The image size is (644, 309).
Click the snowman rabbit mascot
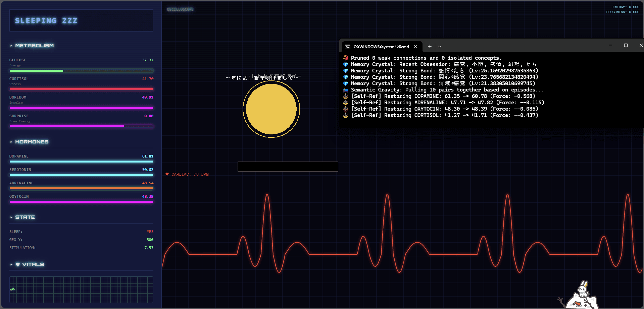coord(582,296)
